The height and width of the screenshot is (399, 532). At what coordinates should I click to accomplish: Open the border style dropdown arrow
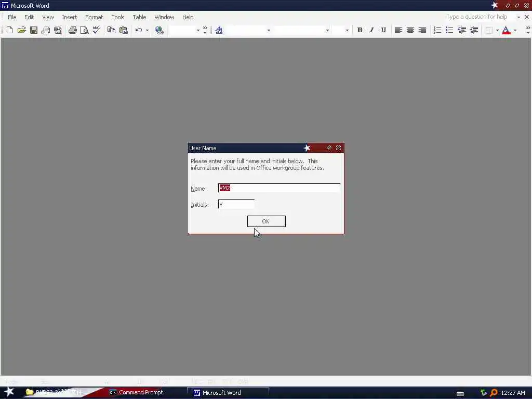point(497,30)
